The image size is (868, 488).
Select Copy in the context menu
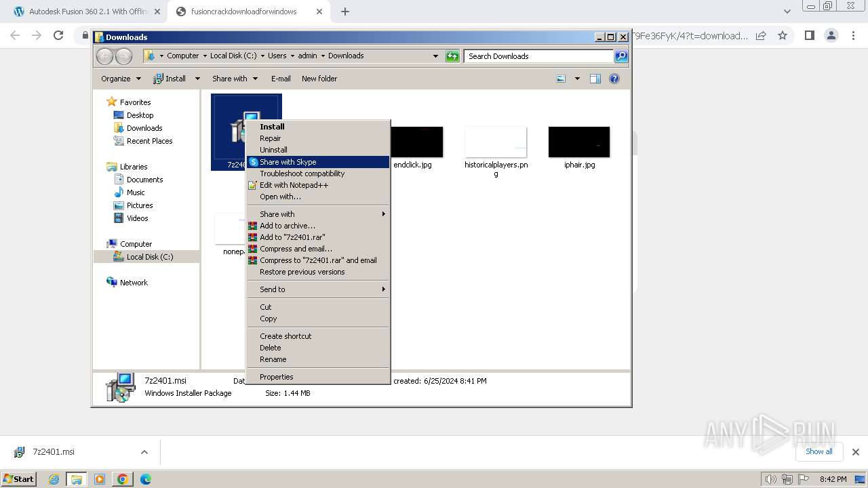(318, 319)
